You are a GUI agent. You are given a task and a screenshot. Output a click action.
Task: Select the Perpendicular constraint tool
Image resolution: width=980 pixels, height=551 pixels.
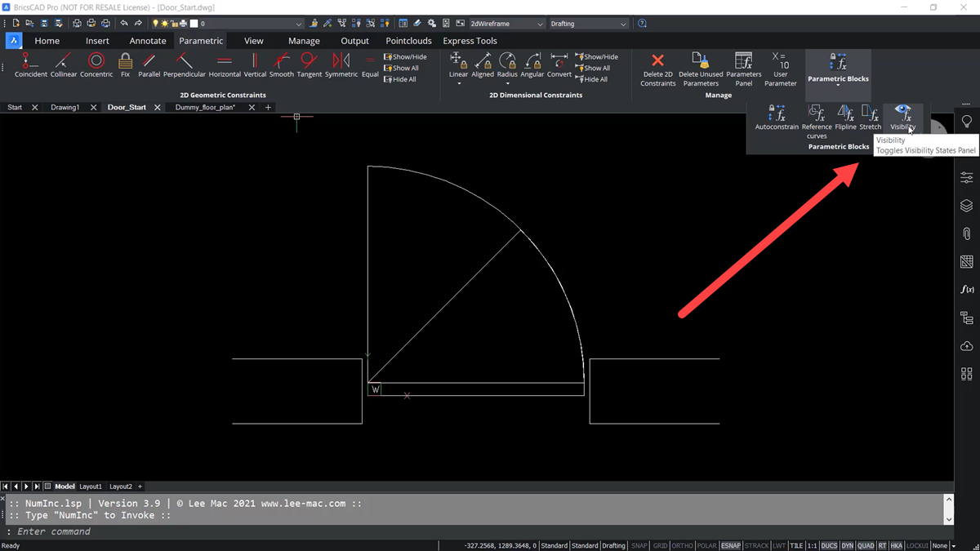point(184,64)
